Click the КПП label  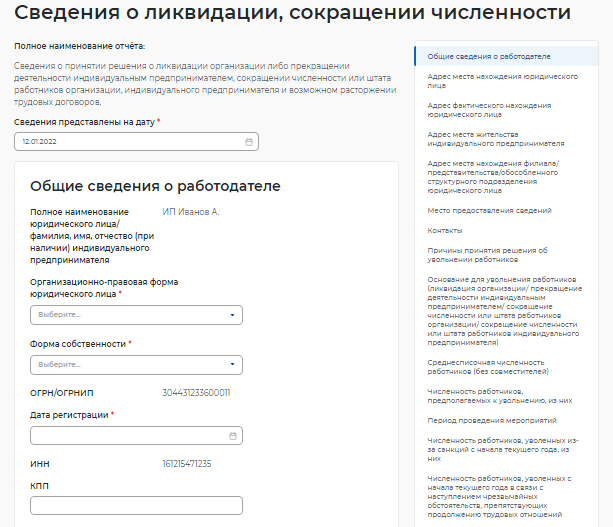39,486
